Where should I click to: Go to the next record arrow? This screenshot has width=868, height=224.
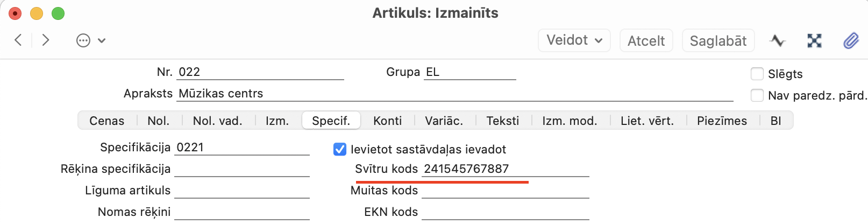click(46, 40)
